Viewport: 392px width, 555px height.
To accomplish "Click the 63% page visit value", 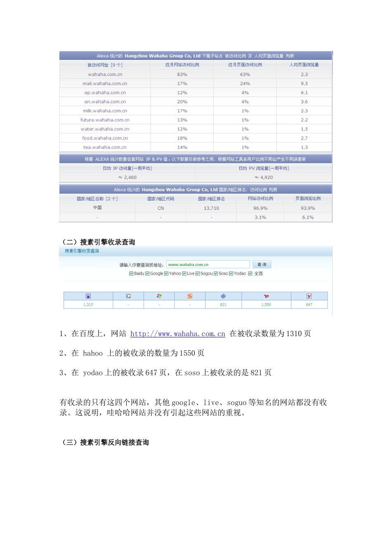I will coord(245,74).
